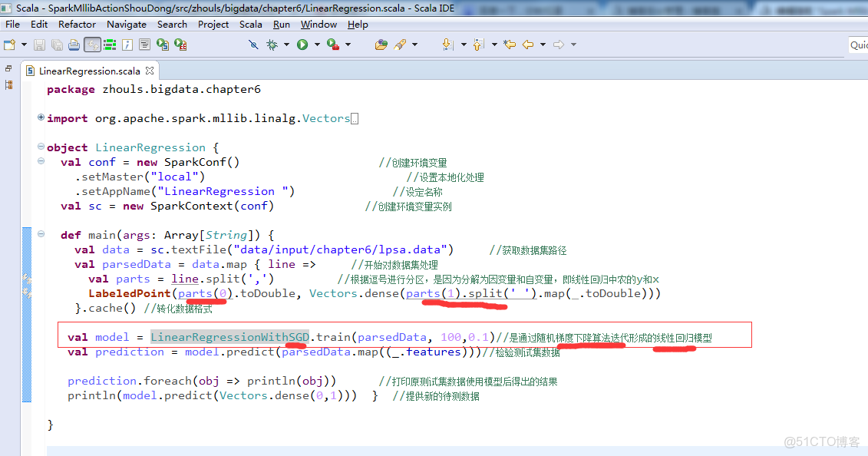Viewport: 868px width, 456px height.
Task: Click the Debug bug icon
Action: (x=272, y=45)
